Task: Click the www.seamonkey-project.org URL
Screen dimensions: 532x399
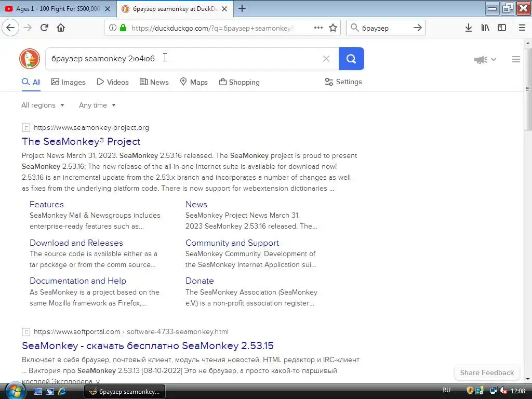Action: click(x=91, y=128)
